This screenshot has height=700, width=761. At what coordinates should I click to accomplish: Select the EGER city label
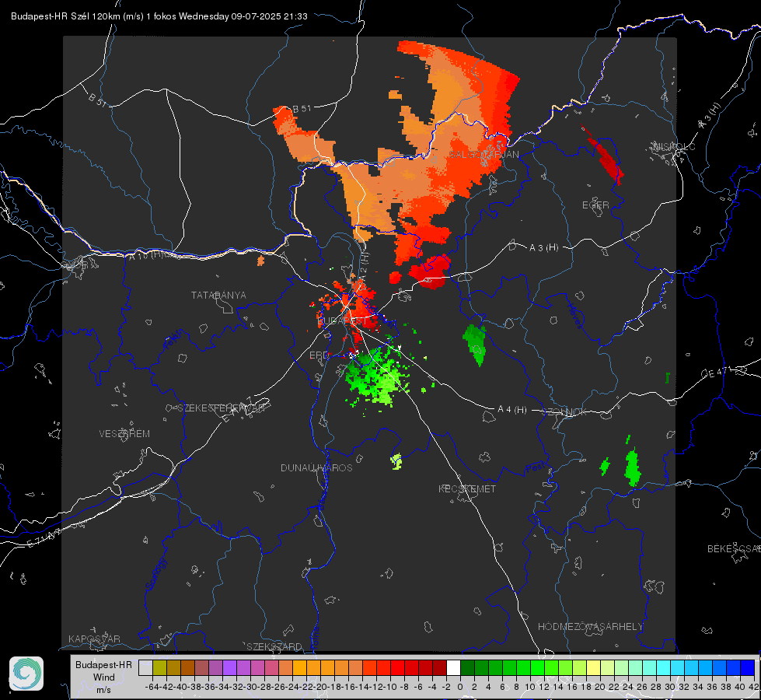tap(595, 205)
